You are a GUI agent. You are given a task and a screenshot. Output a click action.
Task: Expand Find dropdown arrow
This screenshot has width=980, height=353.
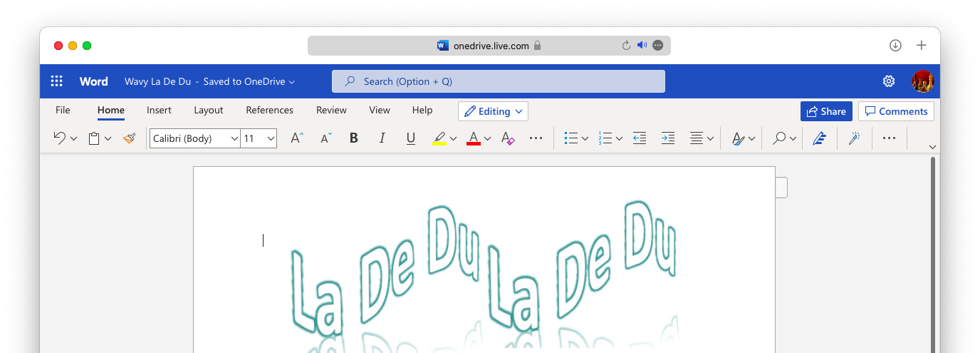pyautogui.click(x=793, y=139)
